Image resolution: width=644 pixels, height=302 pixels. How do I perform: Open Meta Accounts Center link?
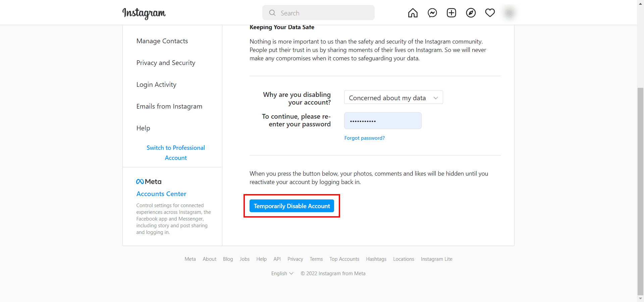click(x=161, y=194)
